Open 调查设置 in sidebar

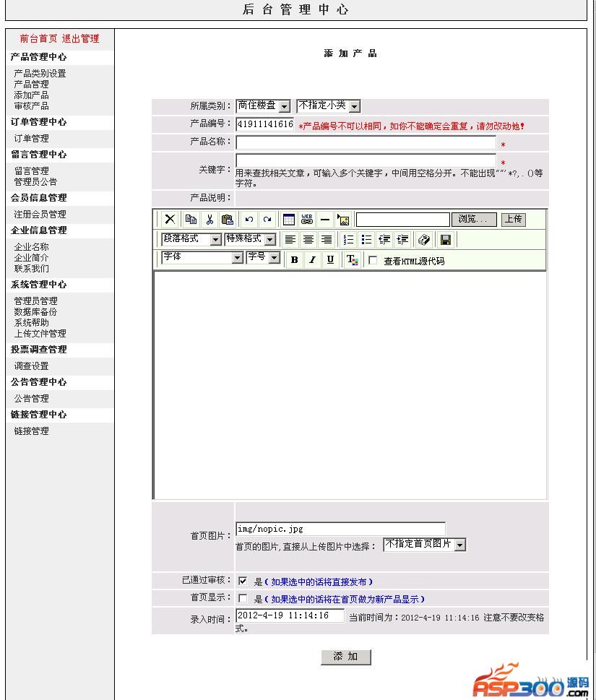[x=31, y=366]
